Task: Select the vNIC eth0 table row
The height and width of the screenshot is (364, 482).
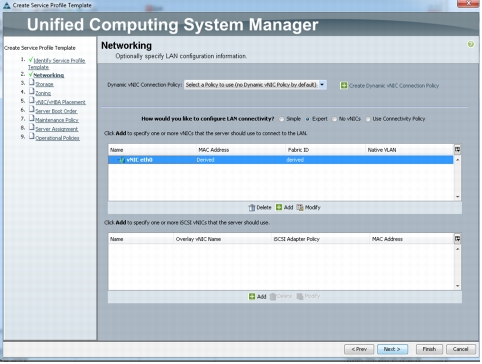Action: point(281,160)
